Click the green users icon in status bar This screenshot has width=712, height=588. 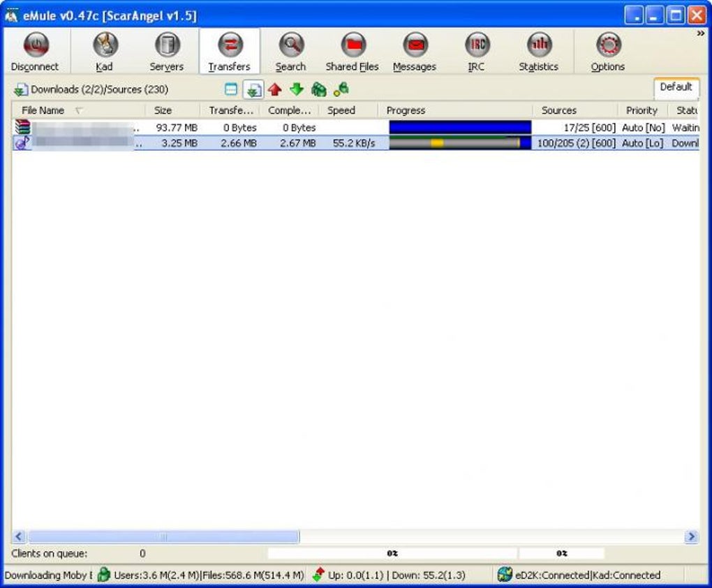click(104, 574)
